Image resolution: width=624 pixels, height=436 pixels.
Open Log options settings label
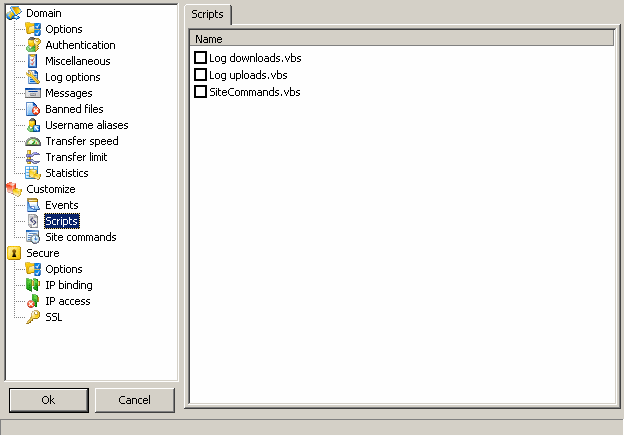[x=73, y=77]
